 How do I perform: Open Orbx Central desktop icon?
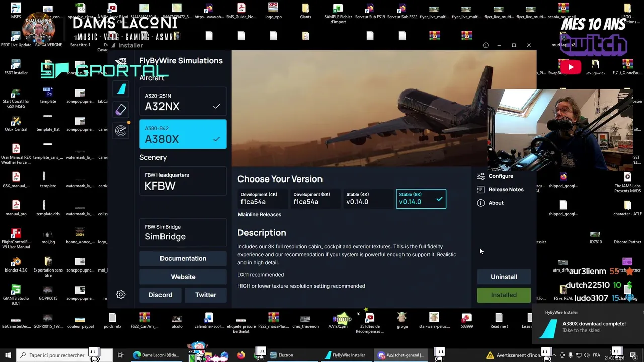[x=16, y=124]
